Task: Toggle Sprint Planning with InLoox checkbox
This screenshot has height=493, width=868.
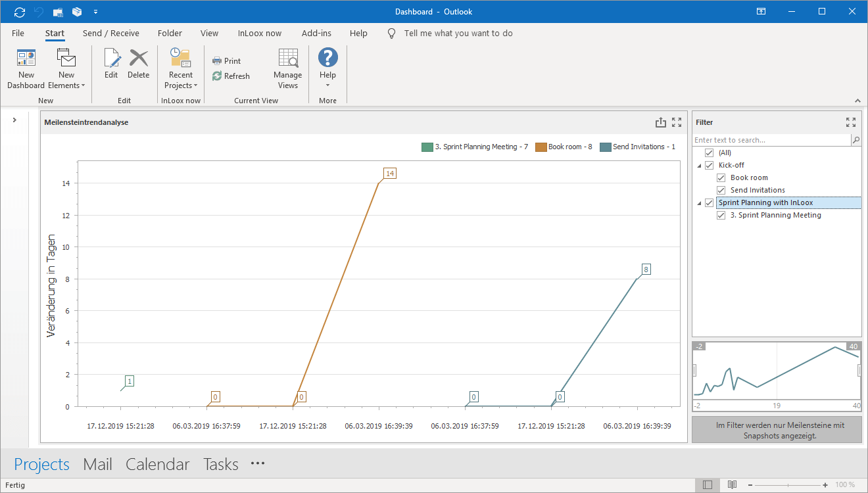Action: [x=709, y=202]
